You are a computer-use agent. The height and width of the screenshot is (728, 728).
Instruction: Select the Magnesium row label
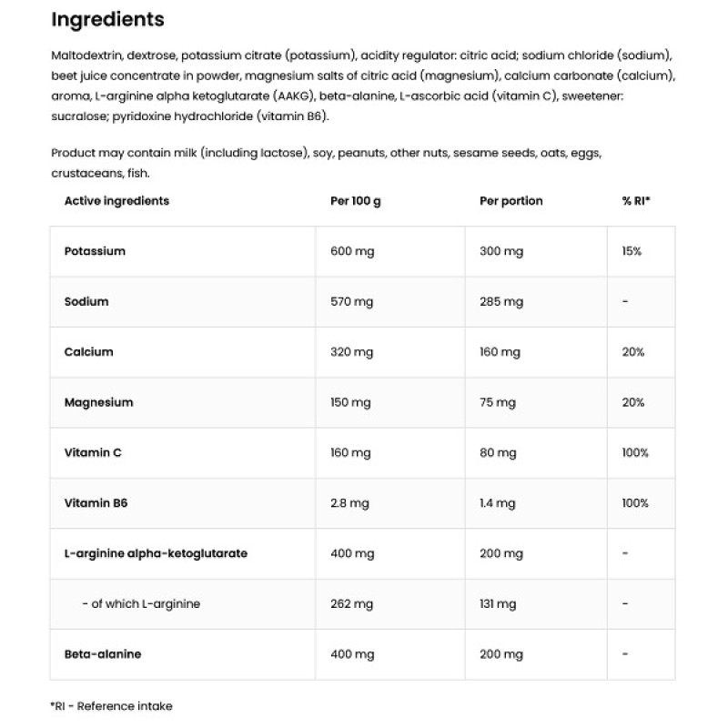(98, 402)
